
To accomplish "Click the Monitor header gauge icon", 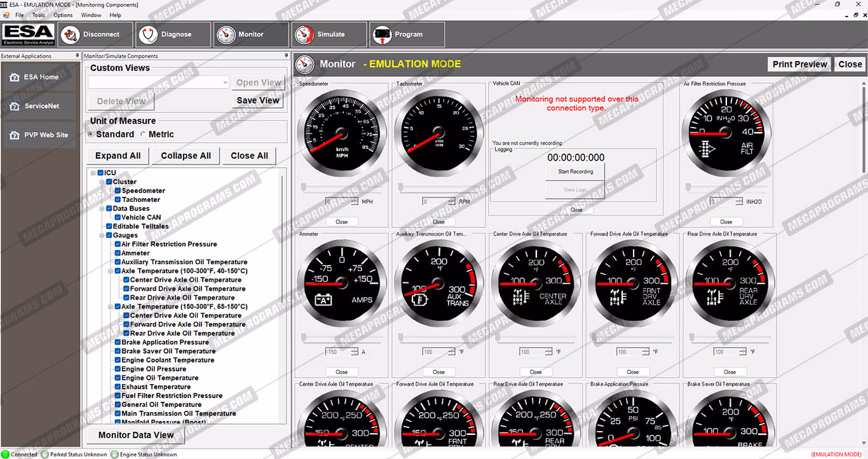I will [x=306, y=64].
